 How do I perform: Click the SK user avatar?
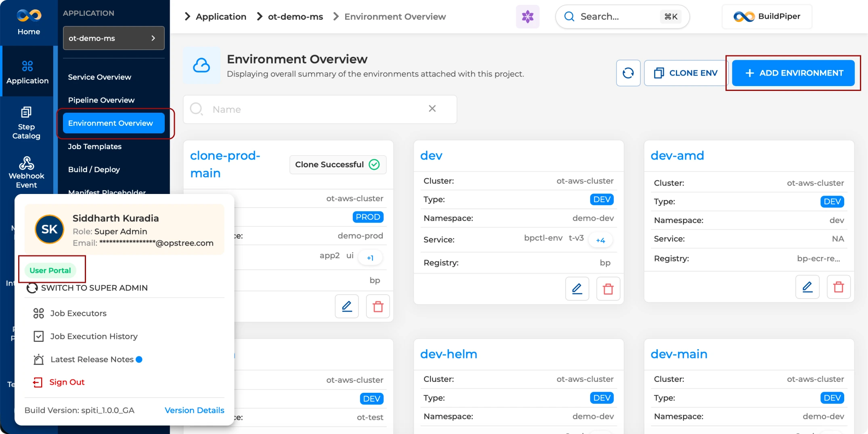click(49, 229)
